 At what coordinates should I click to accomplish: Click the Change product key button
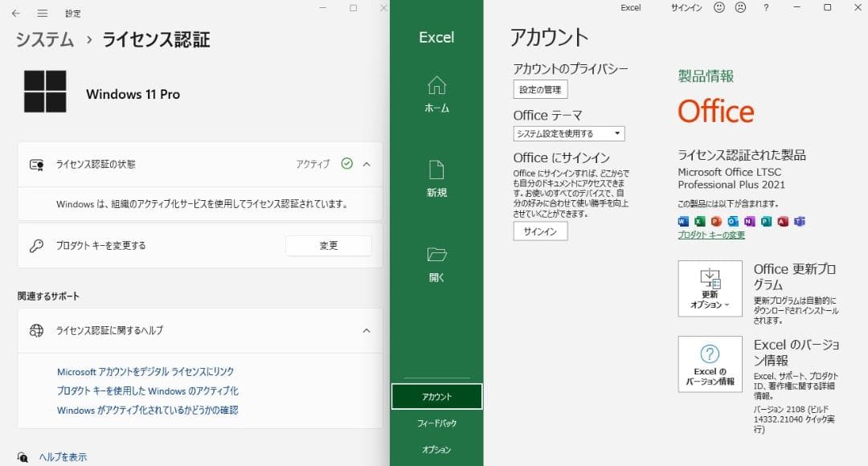[329, 246]
